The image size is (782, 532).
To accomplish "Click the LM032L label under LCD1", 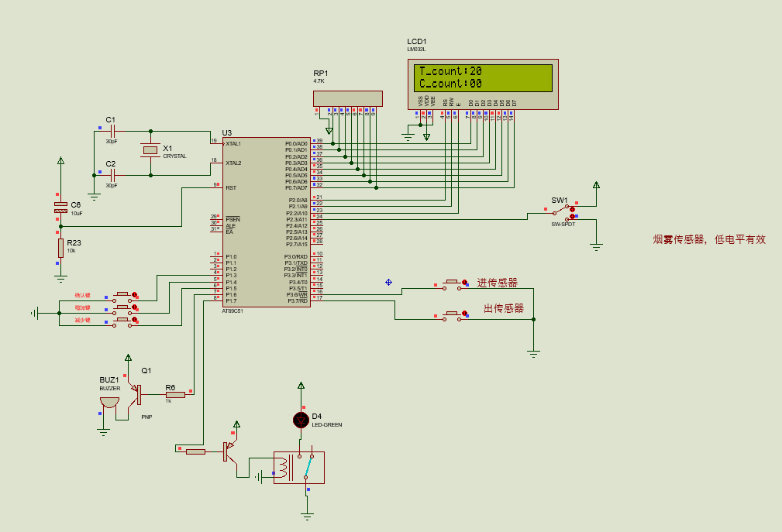I will click(x=416, y=50).
